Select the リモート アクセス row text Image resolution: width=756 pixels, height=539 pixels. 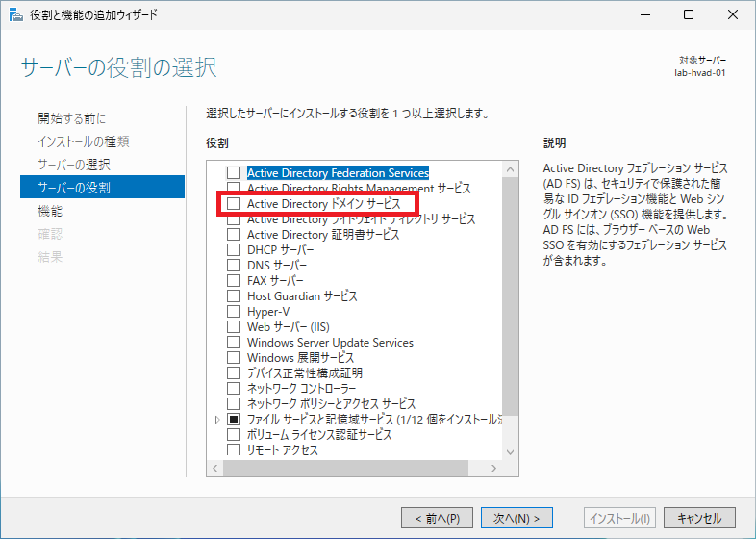coord(283,450)
